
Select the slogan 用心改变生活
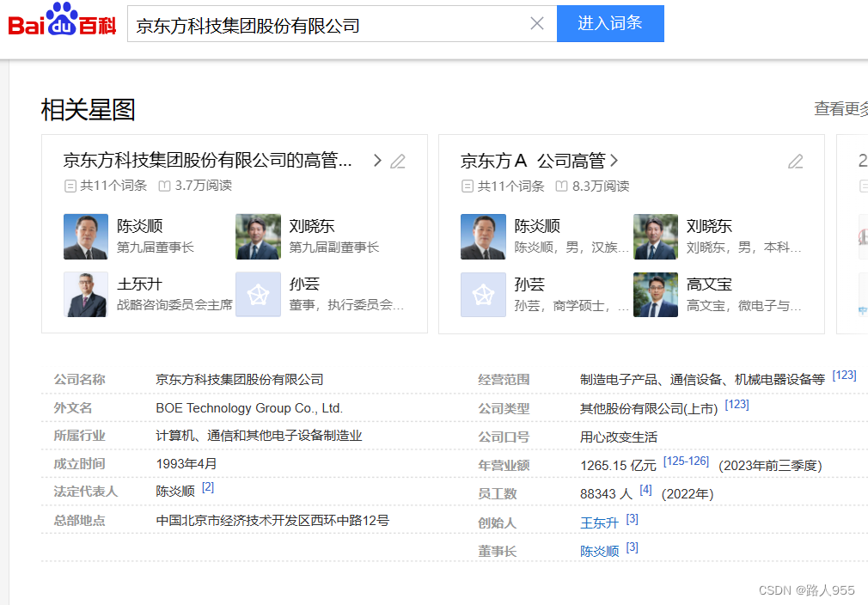(x=618, y=437)
